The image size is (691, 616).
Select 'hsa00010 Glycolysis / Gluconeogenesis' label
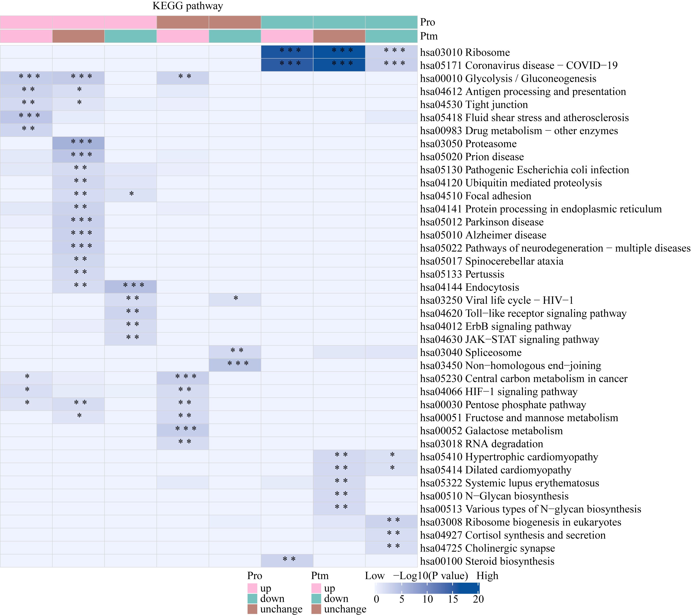coord(508,78)
